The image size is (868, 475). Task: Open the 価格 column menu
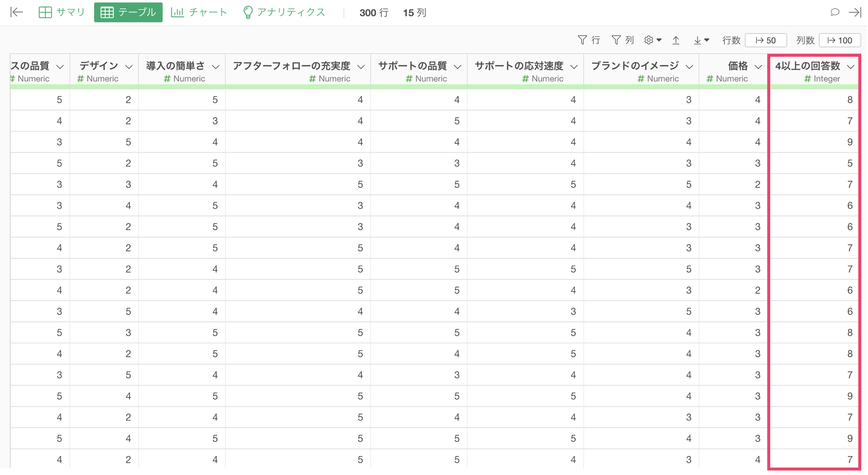[x=758, y=67]
